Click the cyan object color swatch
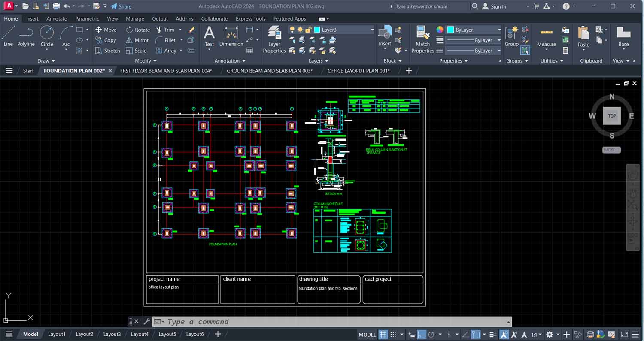 [451, 30]
